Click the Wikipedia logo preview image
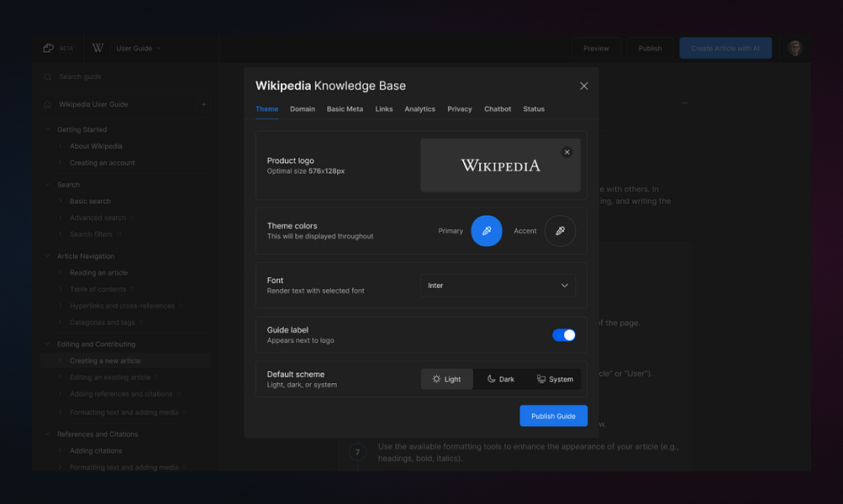The height and width of the screenshot is (504, 843). point(500,165)
